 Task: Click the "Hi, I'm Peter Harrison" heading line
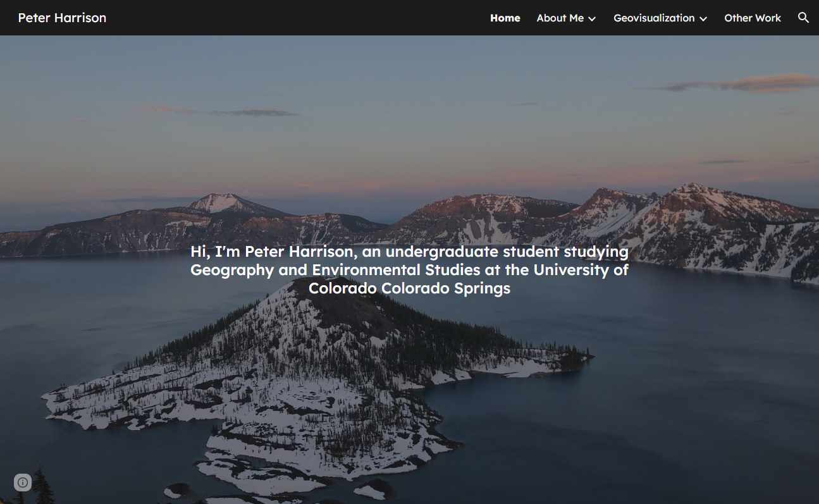coord(410,252)
